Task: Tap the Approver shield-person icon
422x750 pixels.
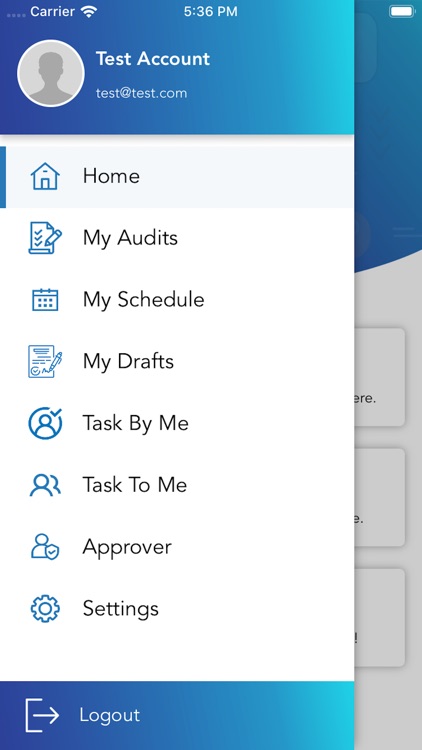Action: click(45, 547)
